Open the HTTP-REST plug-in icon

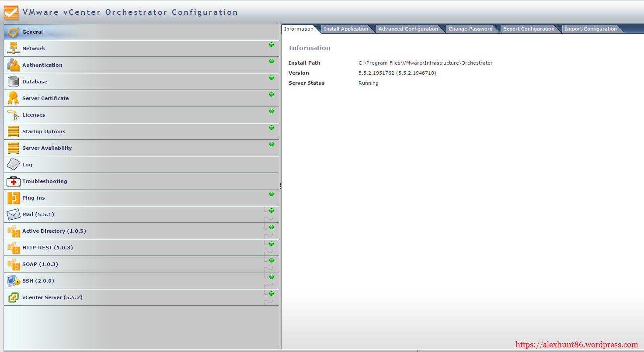pyautogui.click(x=14, y=248)
